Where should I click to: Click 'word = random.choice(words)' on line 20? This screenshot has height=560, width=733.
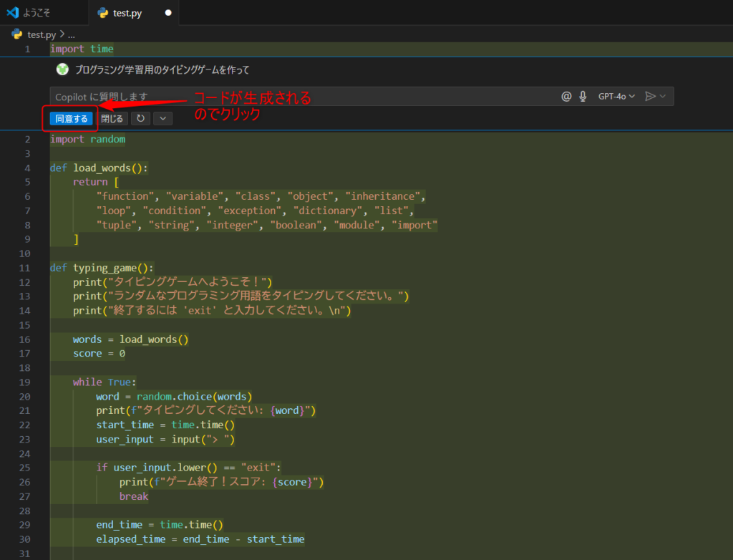tap(175, 397)
